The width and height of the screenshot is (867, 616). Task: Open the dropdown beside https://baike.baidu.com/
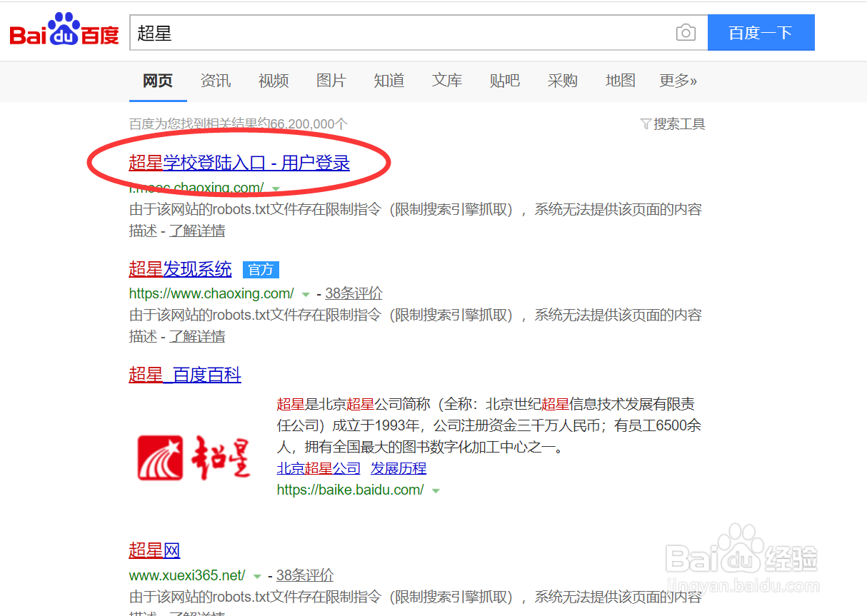pos(436,490)
